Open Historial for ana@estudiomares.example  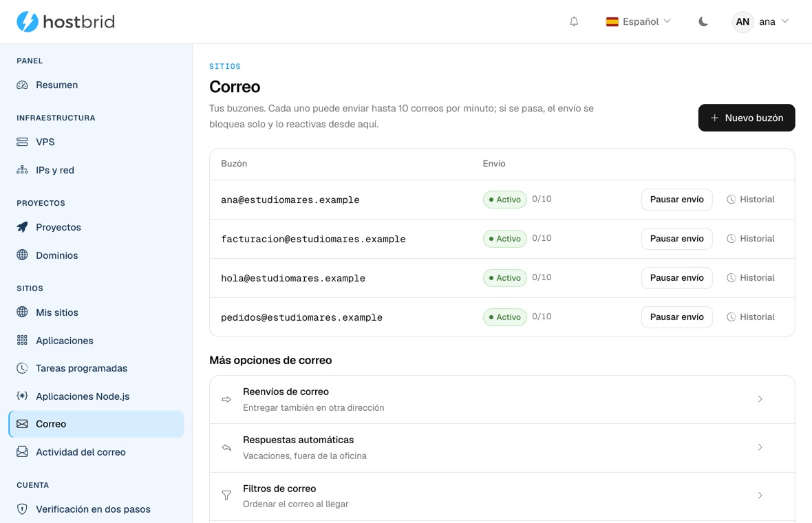coord(750,200)
